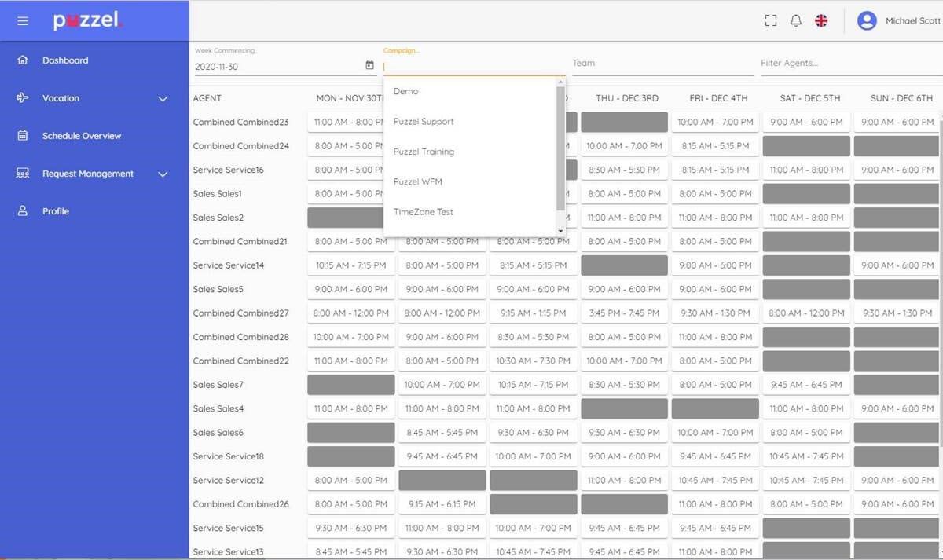943x560 pixels.
Task: Go to Dashboard in the sidebar
Action: pyautogui.click(x=65, y=60)
